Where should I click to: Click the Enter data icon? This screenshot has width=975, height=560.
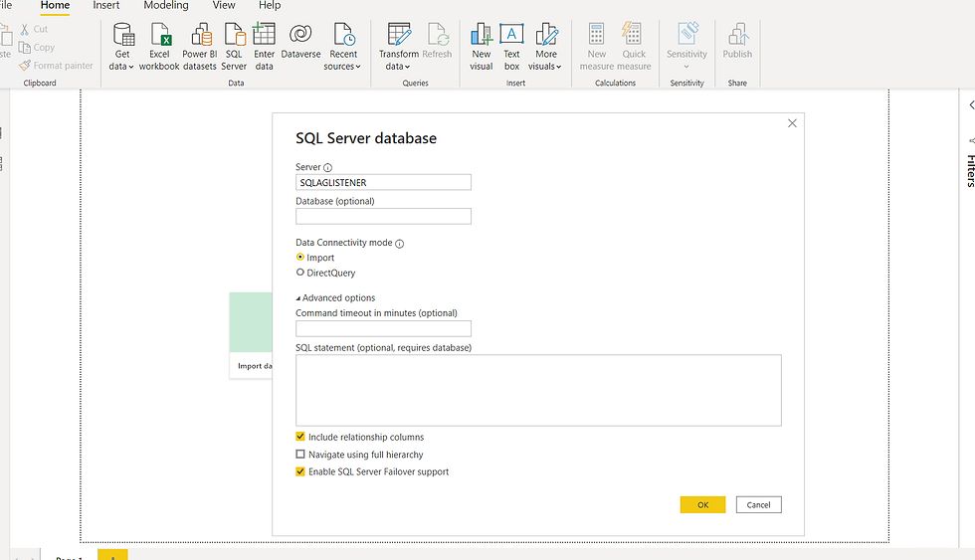tap(264, 47)
